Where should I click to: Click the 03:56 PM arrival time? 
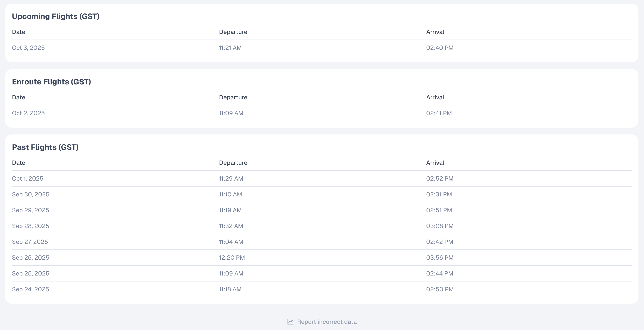point(439,258)
